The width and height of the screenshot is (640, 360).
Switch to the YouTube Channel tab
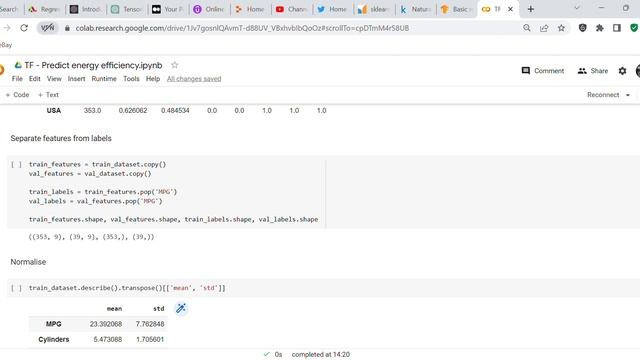(x=291, y=9)
